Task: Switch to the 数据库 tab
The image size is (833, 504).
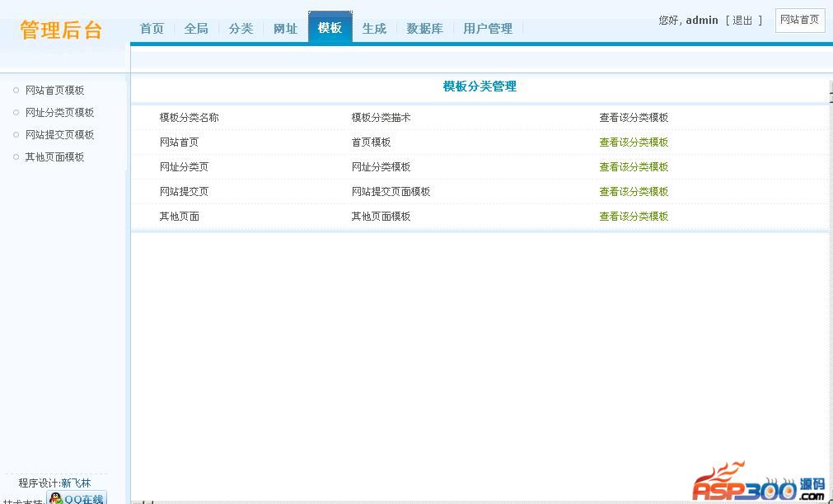Action: [x=424, y=29]
